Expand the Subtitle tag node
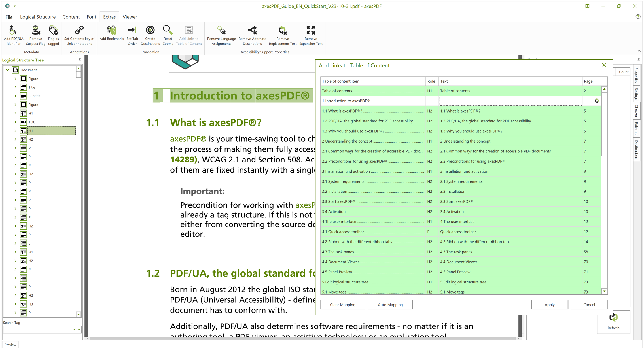644x350 pixels. click(x=15, y=96)
